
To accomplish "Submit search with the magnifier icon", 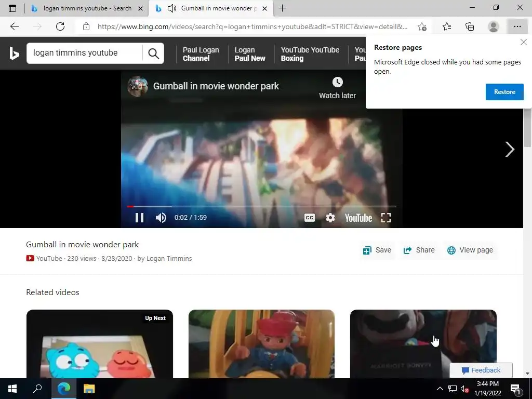I will [153, 54].
